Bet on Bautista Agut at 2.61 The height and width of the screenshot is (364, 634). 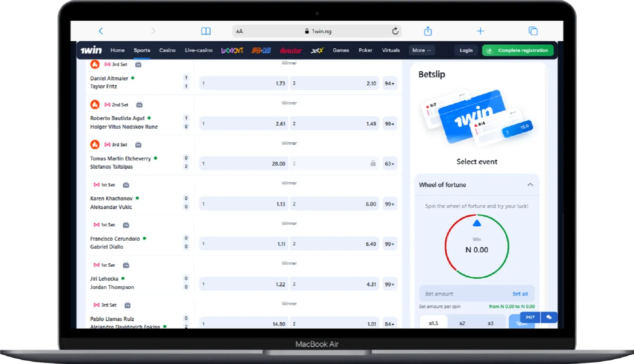244,124
